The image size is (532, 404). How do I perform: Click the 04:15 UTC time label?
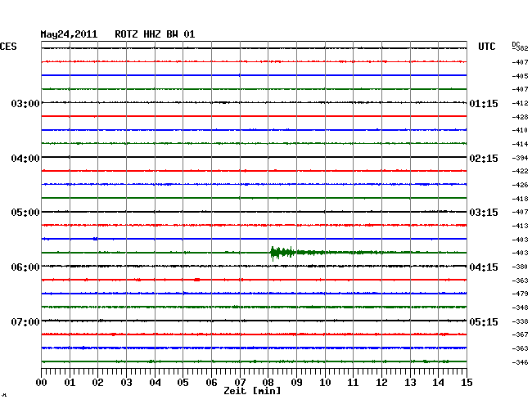point(484,267)
